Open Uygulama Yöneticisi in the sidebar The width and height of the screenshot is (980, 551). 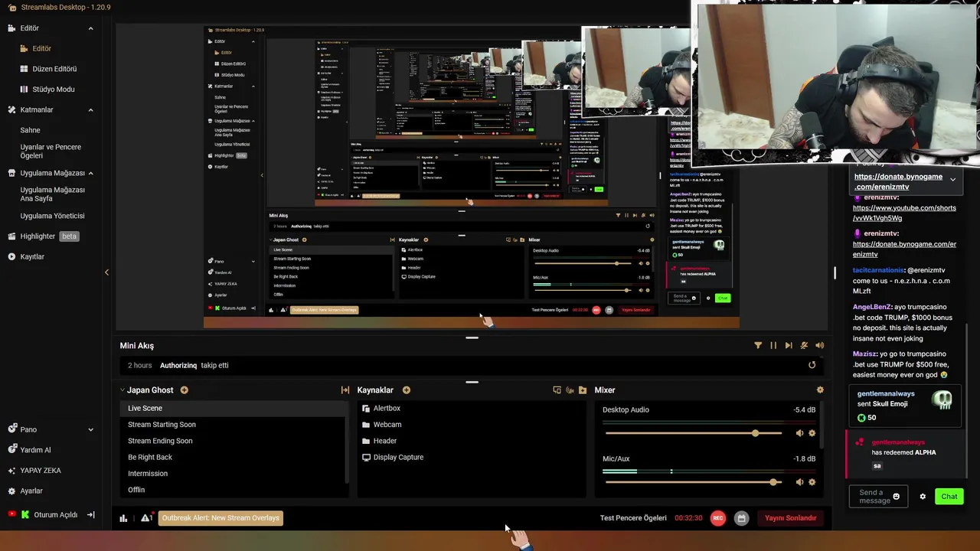52,216
